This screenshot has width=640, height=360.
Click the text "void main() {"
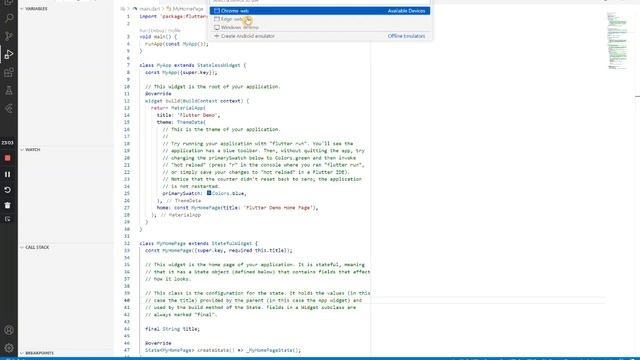point(158,37)
